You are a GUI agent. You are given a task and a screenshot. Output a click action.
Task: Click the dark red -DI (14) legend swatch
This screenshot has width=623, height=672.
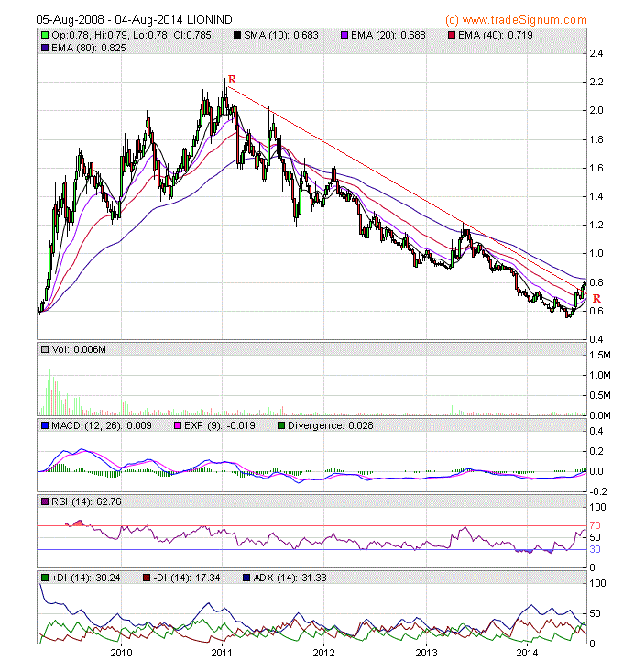[x=147, y=578]
